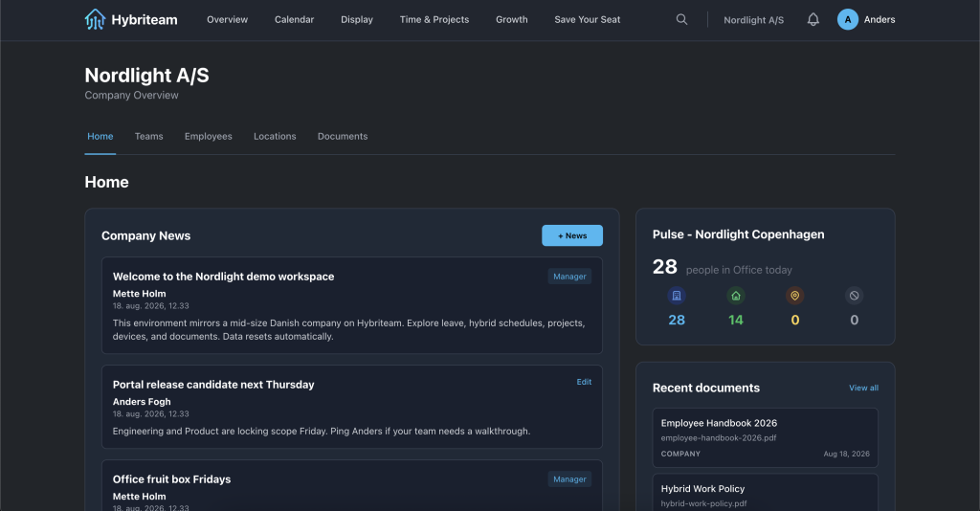Click the home count 14 value

(x=736, y=320)
